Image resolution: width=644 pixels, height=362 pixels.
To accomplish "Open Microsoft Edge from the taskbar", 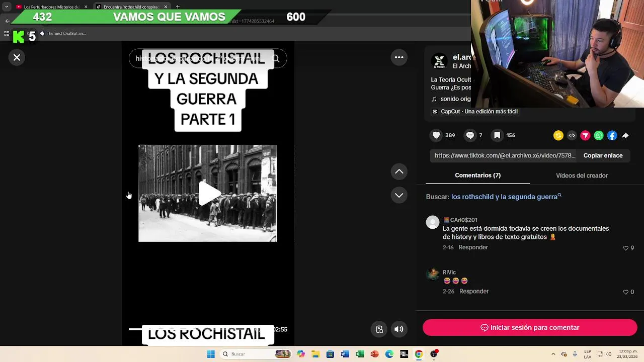I will click(x=389, y=354).
